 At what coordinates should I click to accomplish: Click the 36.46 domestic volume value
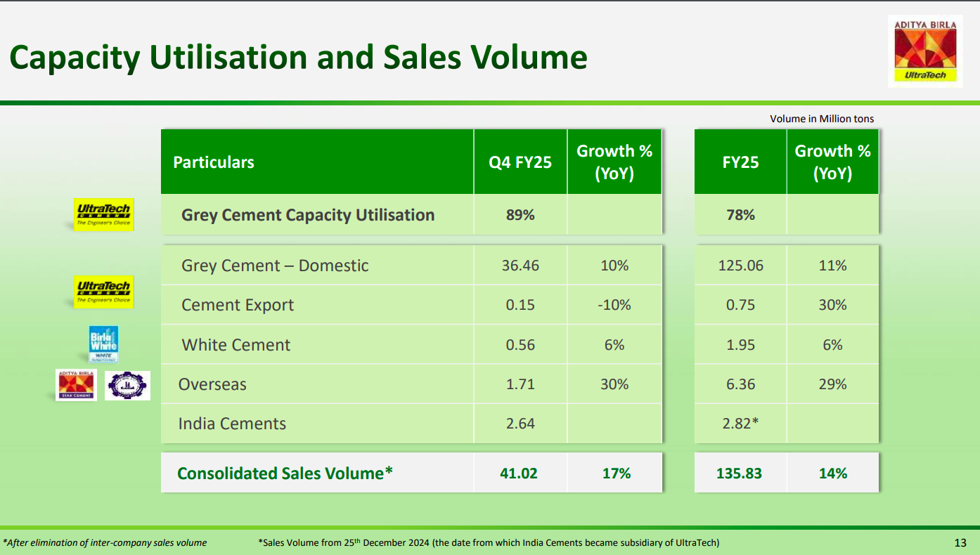pyautogui.click(x=520, y=266)
